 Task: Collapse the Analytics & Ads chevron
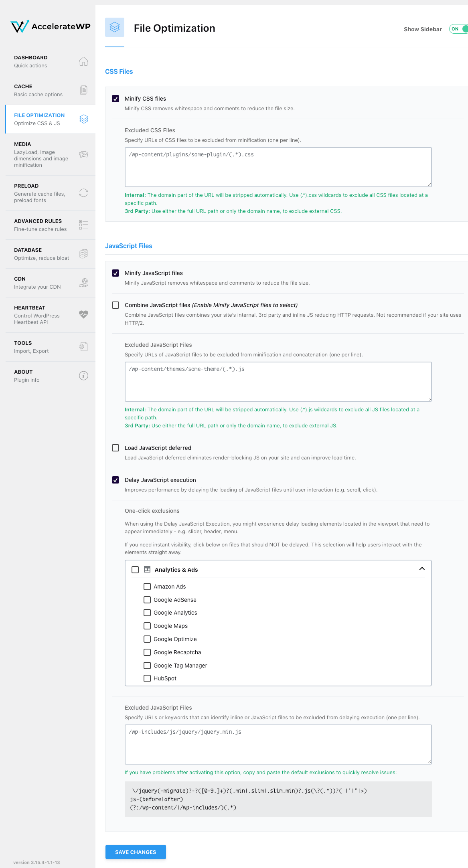pos(422,569)
